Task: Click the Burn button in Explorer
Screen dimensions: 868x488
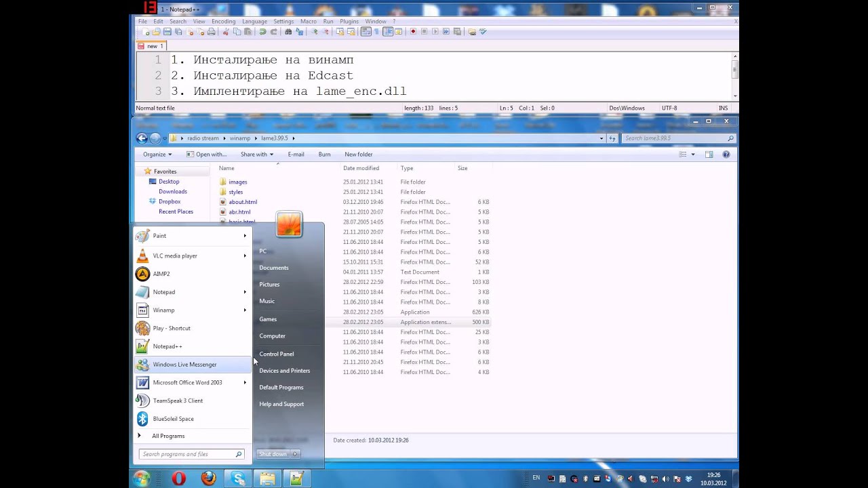Action: (324, 155)
